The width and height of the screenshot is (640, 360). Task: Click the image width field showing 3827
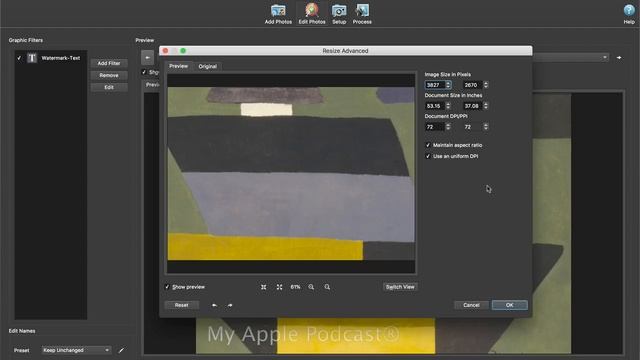coord(435,85)
